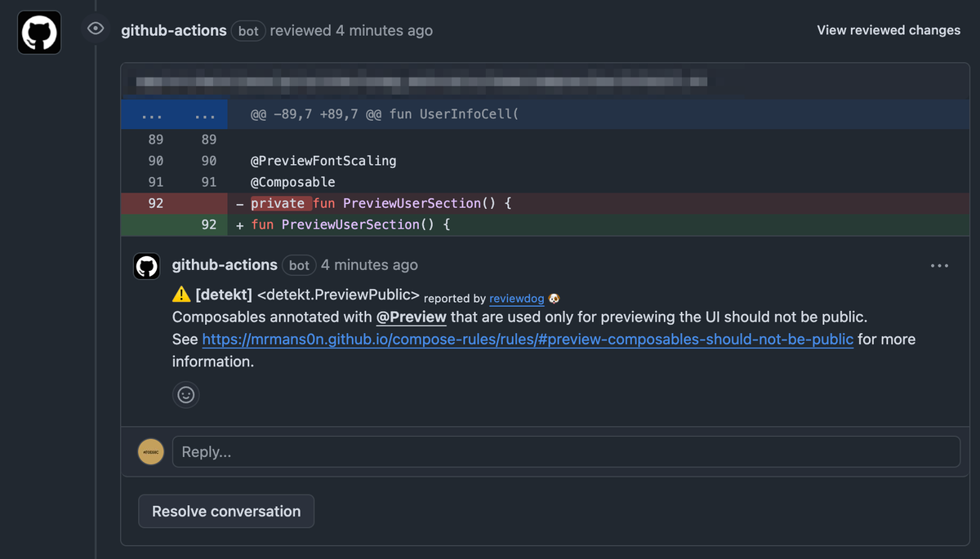Click the large GitHub Actions avatar

pos(39,33)
